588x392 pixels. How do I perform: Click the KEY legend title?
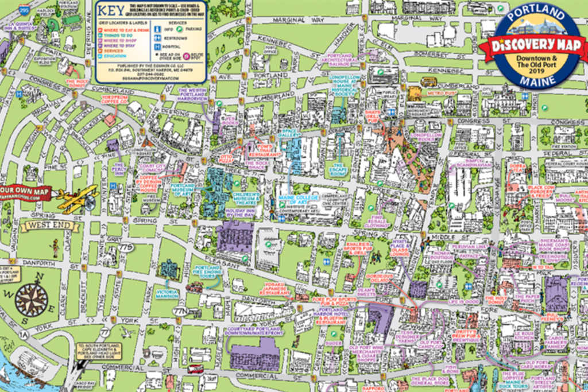111,11
